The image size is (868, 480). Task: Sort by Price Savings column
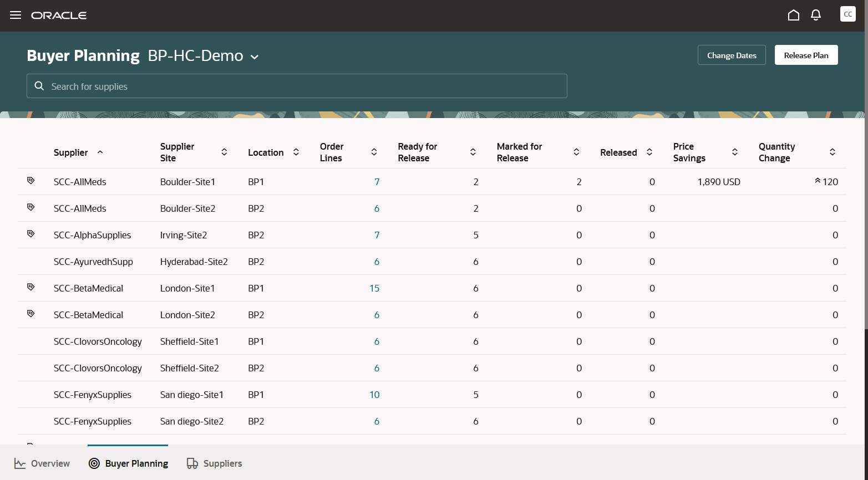coord(735,152)
